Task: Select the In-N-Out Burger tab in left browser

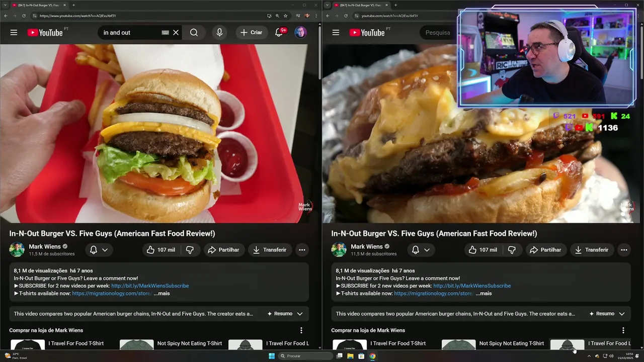Action: [x=39, y=5]
